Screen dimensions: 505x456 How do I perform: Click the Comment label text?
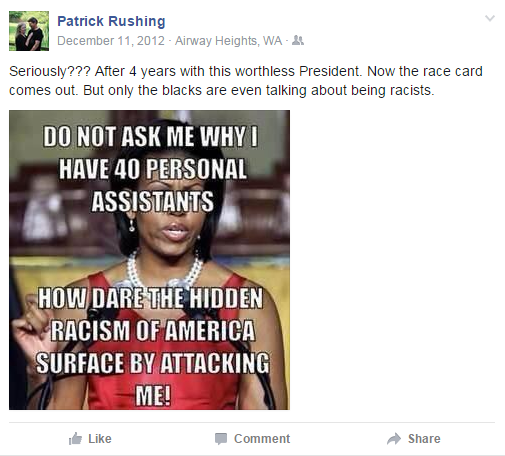pyautogui.click(x=262, y=439)
